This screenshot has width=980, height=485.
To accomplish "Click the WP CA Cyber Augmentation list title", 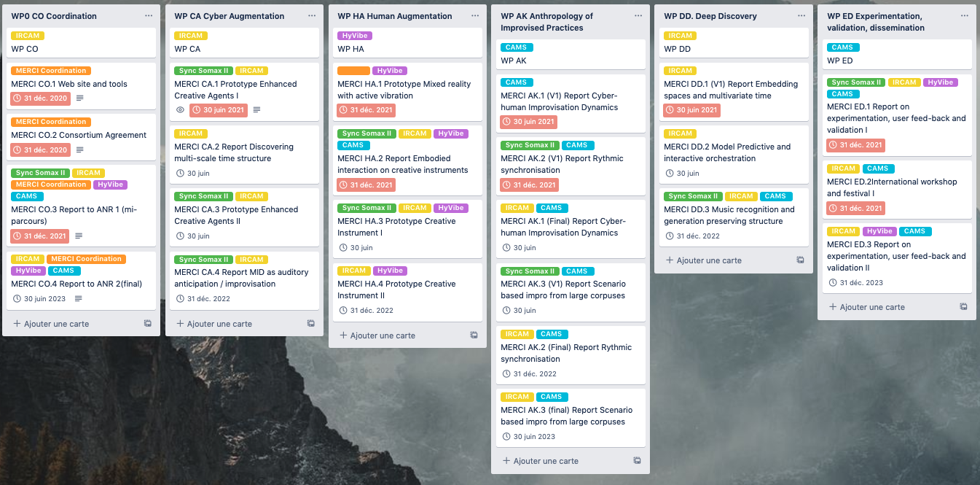I will [x=230, y=16].
